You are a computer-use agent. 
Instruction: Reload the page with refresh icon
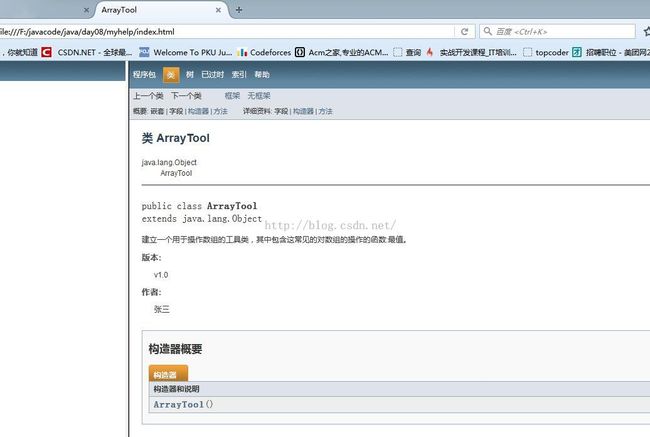pos(464,31)
